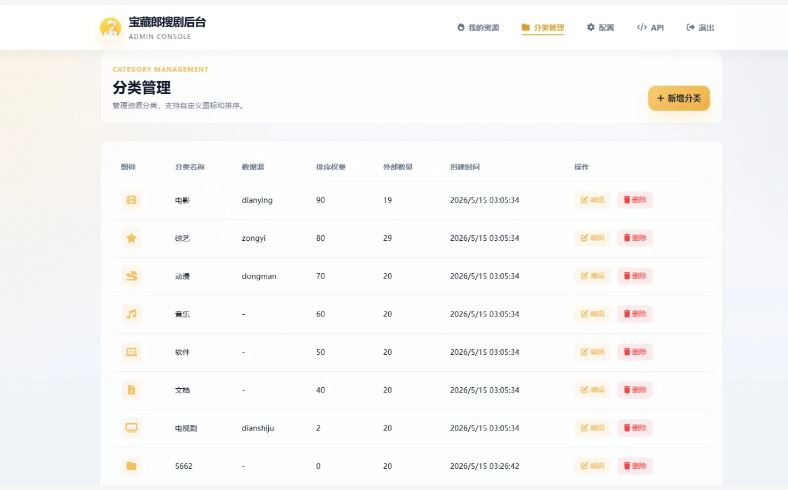Select the 动漫 category name cell

click(182, 276)
